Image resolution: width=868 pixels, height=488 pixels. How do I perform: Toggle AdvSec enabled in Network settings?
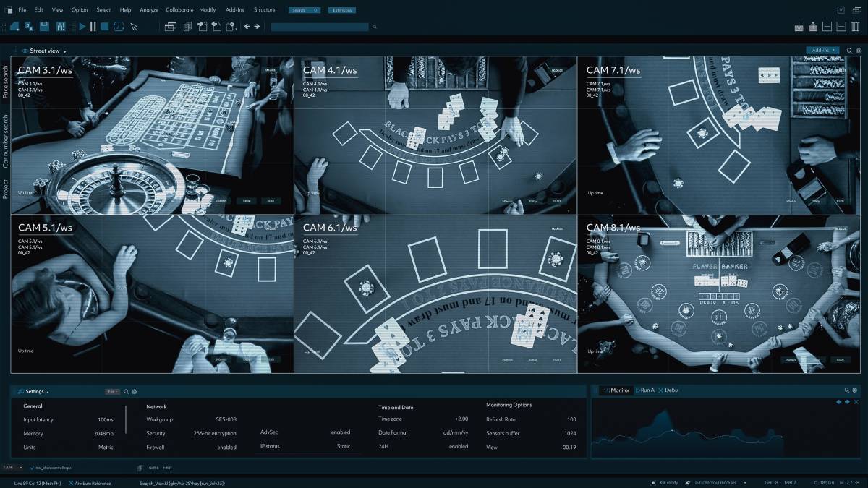[x=341, y=432]
